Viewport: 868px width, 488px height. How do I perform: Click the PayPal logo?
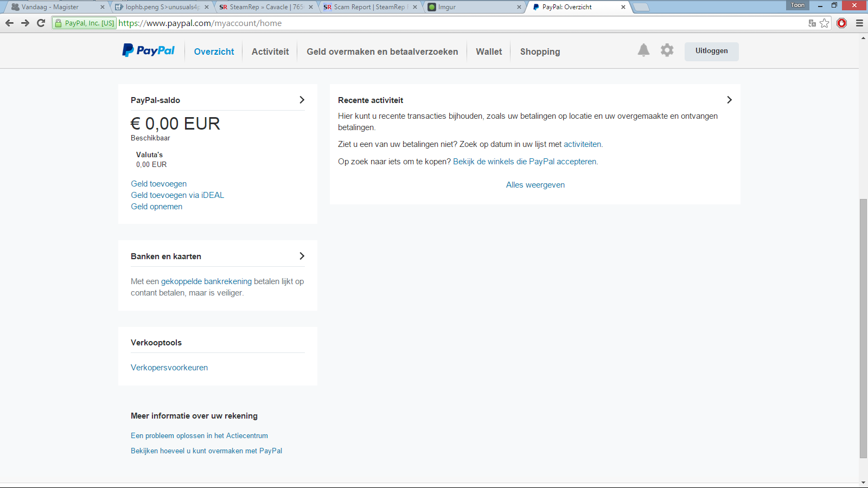click(x=149, y=50)
